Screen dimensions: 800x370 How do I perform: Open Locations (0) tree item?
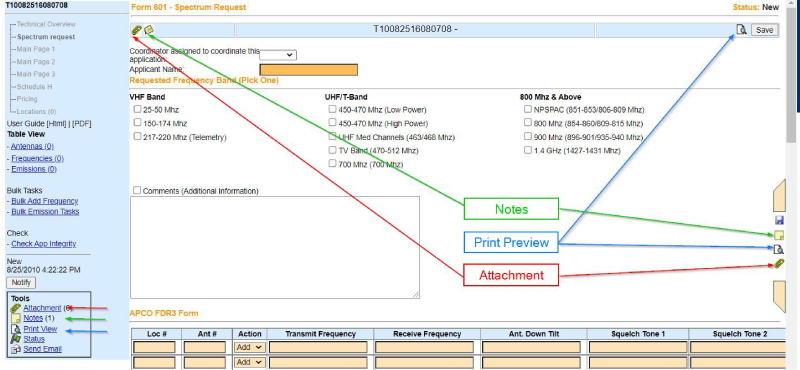(36, 111)
